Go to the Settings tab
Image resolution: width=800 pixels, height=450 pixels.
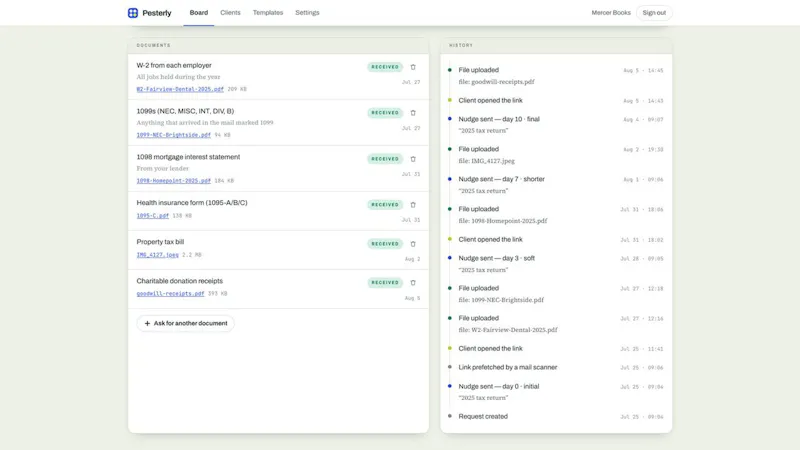tap(307, 13)
